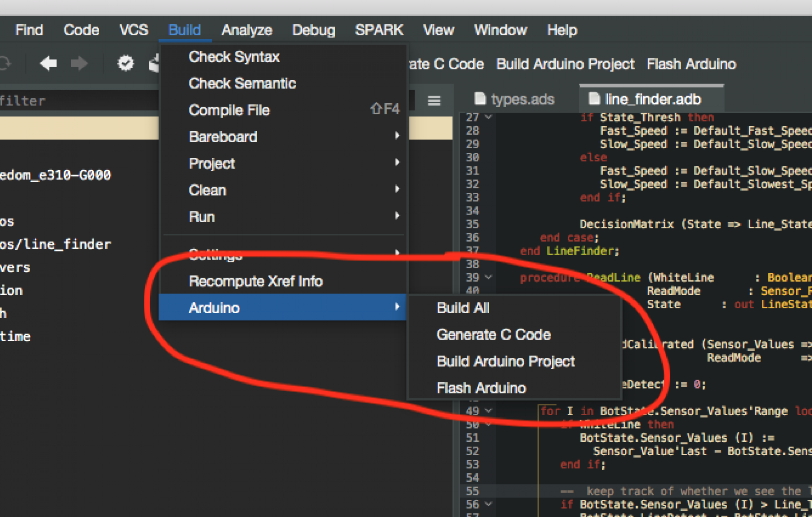Image resolution: width=812 pixels, height=517 pixels.
Task: Open the Analyze menu
Action: [x=247, y=30]
